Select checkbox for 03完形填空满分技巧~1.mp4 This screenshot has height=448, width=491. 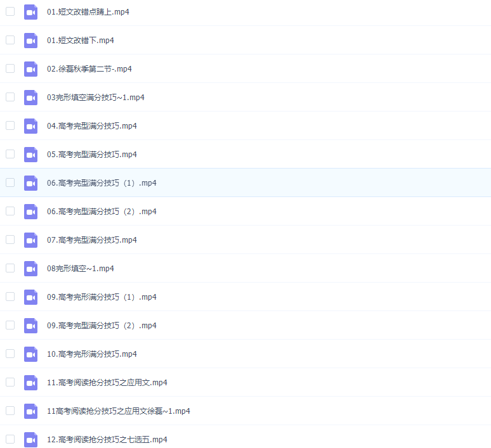[x=10, y=97]
